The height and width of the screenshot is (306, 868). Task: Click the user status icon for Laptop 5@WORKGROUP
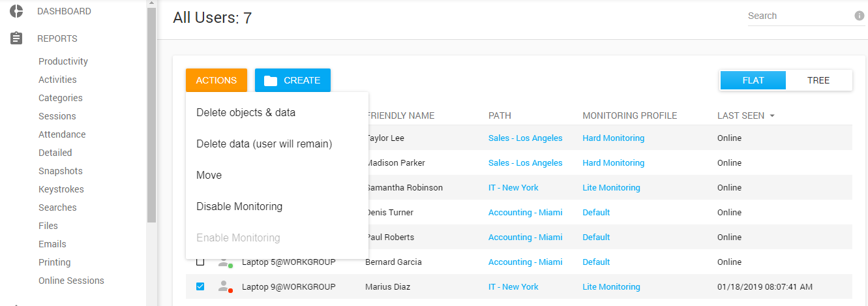point(225,262)
